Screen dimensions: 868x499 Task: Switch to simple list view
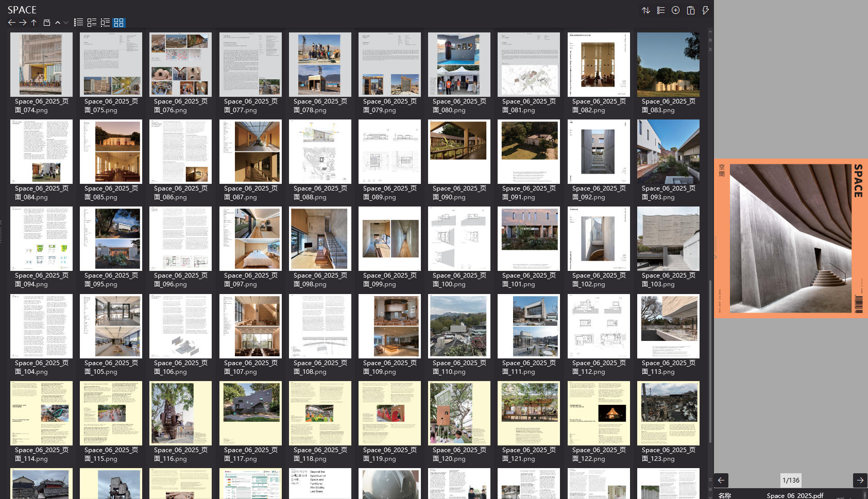[78, 23]
